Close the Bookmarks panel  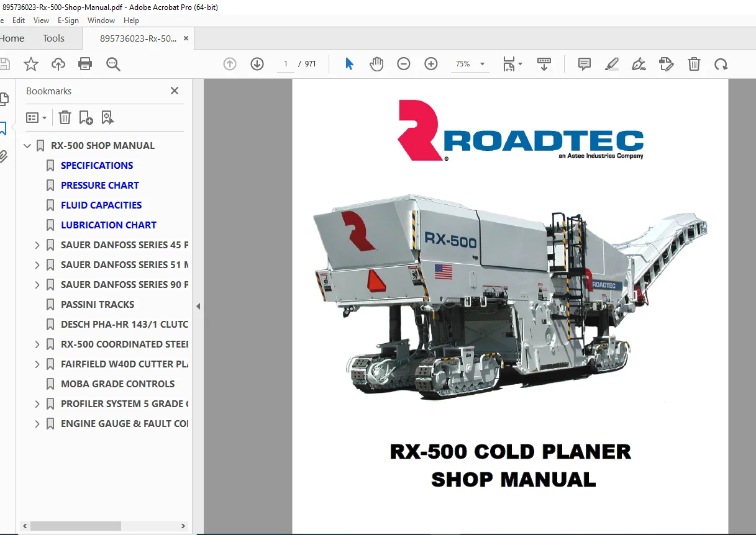[x=175, y=91]
